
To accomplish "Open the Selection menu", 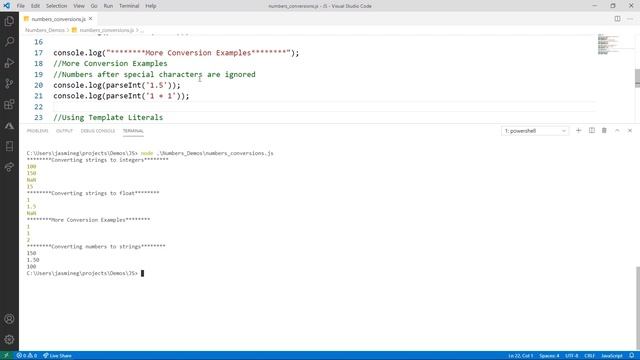I will pyautogui.click(x=56, y=6).
